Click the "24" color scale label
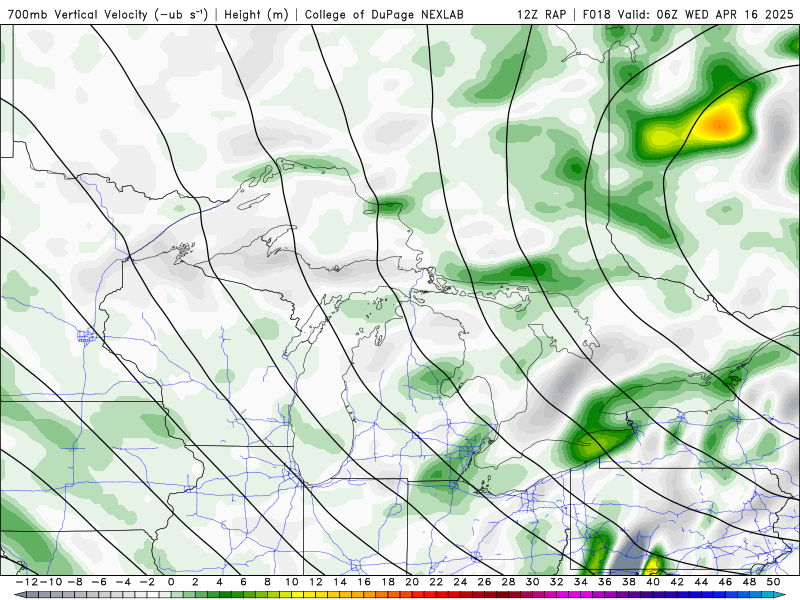The height and width of the screenshot is (600, 800). 460,582
